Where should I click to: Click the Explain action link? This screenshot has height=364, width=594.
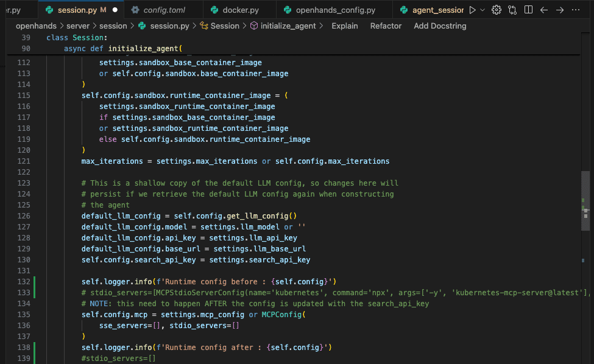344,26
